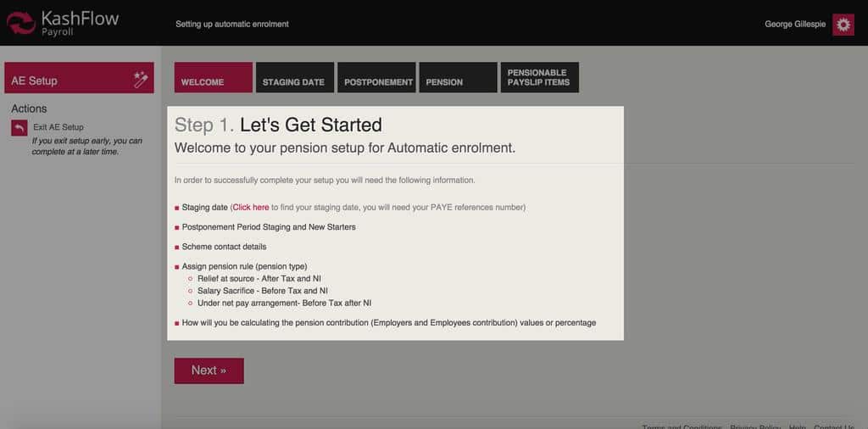Go to the Pension tab
This screenshot has width=868, height=429.
click(x=458, y=77)
